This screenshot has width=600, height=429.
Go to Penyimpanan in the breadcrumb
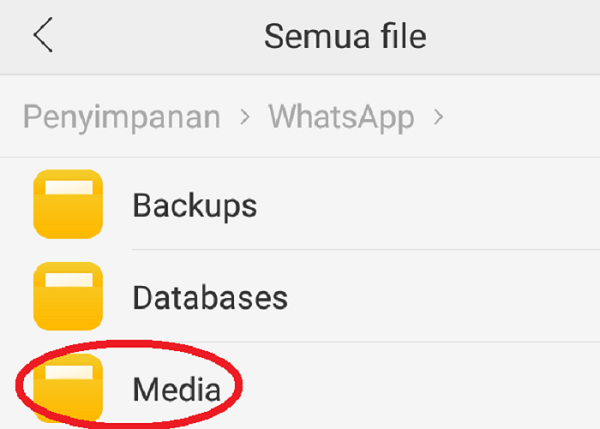tap(121, 118)
